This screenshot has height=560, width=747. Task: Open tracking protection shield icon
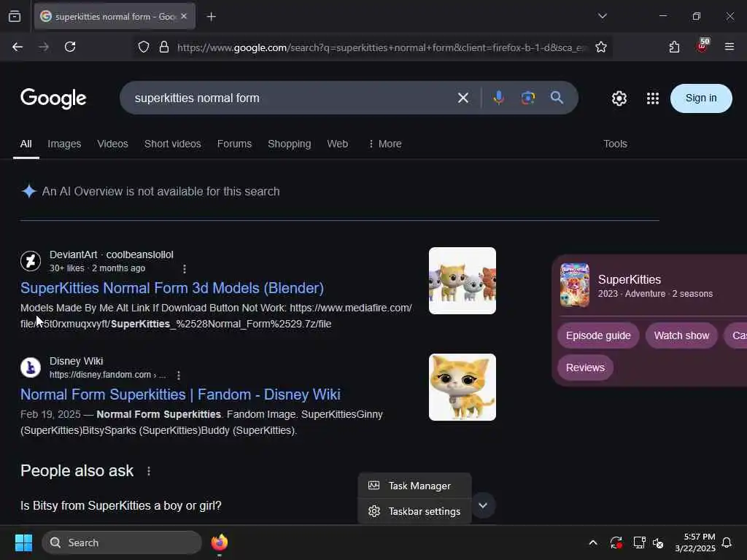144,47
